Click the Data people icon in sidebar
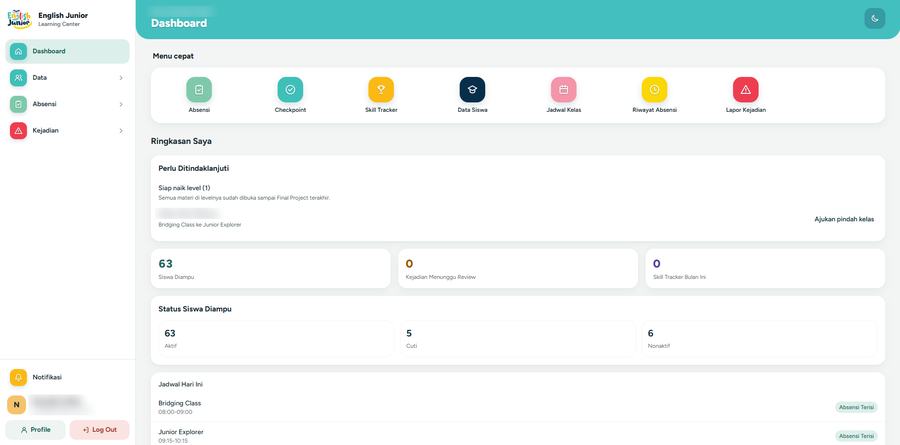This screenshot has height=445, width=900. [18, 78]
